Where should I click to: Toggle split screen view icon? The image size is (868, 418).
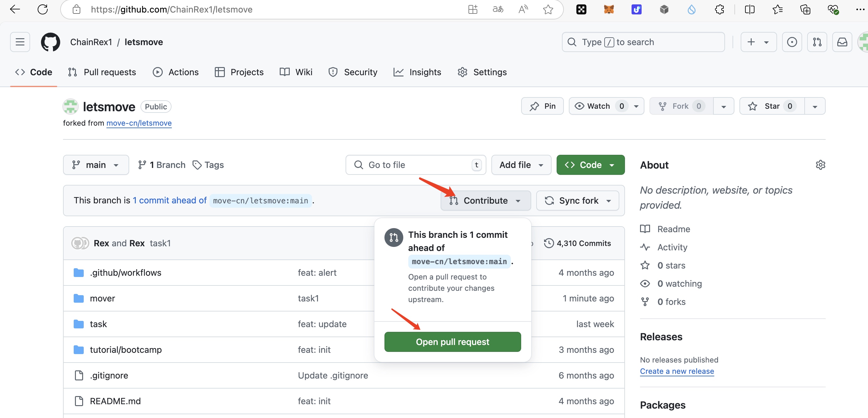click(750, 9)
